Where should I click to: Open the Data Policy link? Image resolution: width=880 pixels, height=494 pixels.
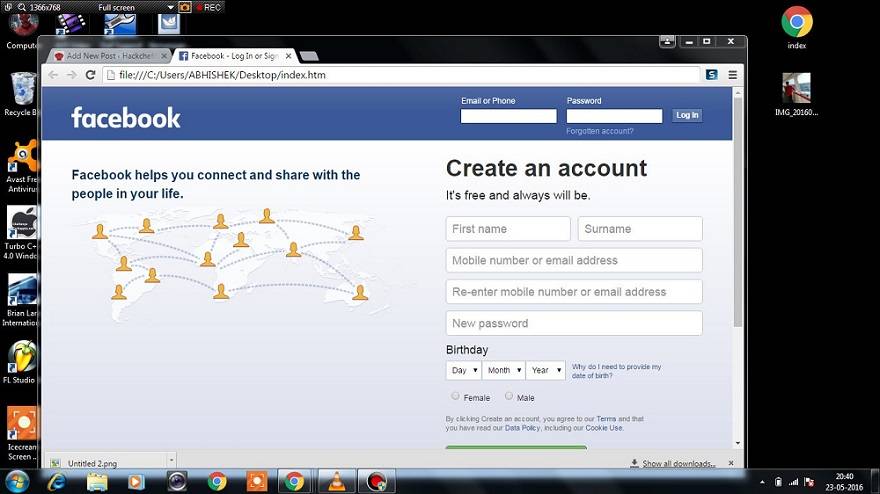[x=522, y=428]
